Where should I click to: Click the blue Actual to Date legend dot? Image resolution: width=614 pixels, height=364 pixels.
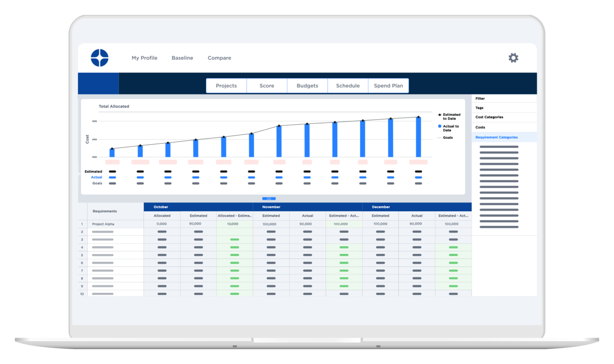point(439,125)
